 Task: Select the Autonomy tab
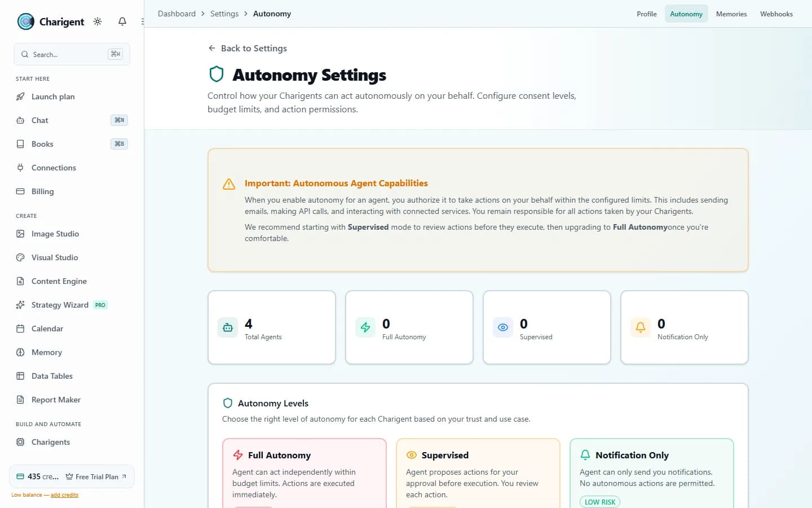coord(686,14)
